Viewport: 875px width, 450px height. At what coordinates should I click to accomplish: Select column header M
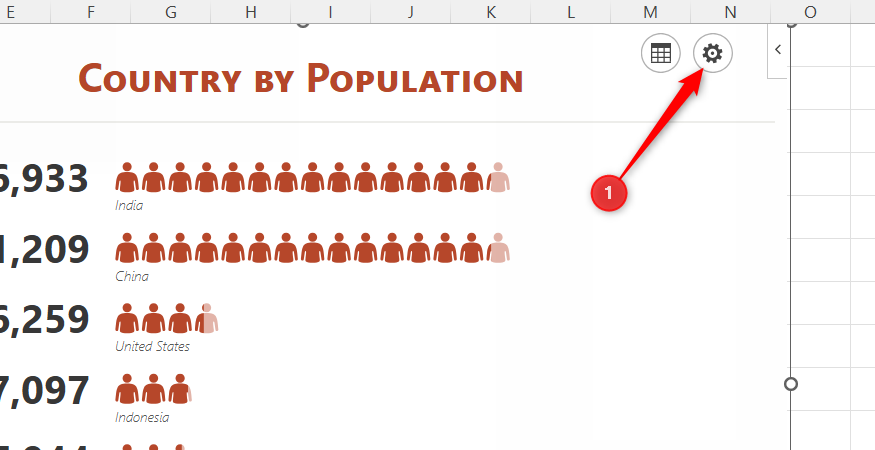click(650, 12)
